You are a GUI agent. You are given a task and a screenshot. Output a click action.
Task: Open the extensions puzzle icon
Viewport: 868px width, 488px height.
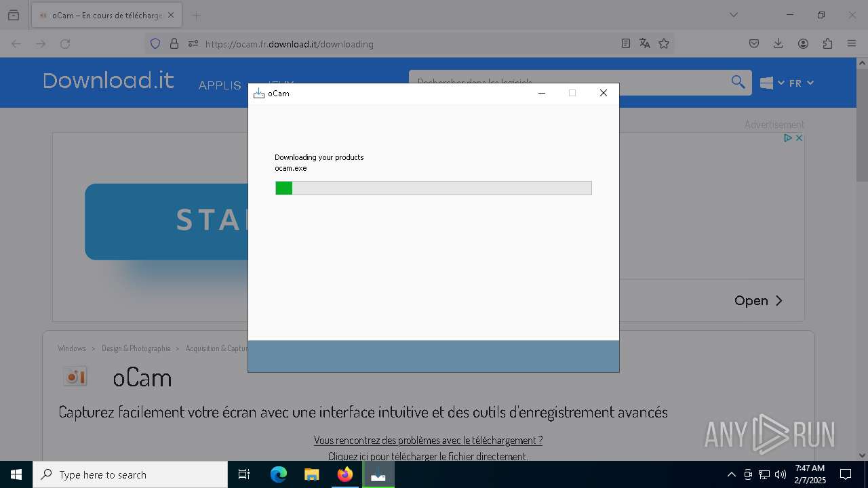(x=827, y=43)
